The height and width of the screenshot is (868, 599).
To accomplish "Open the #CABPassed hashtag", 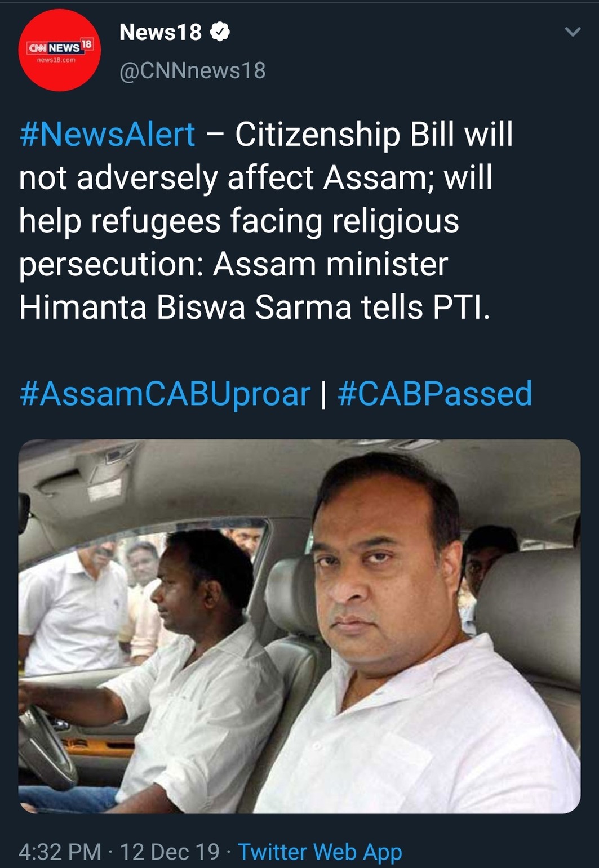I will point(434,393).
